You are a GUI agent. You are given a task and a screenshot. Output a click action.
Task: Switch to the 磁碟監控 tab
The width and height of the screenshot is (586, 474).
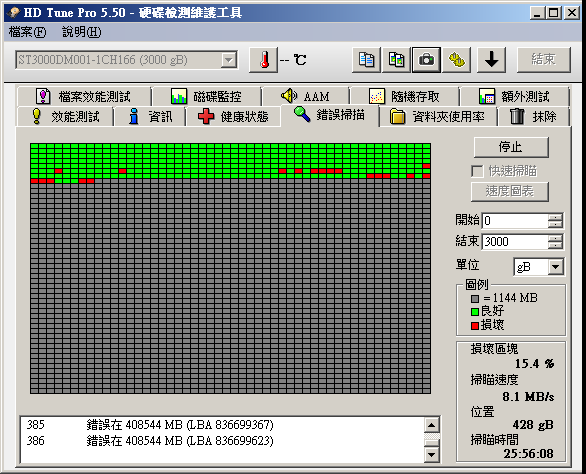206,96
